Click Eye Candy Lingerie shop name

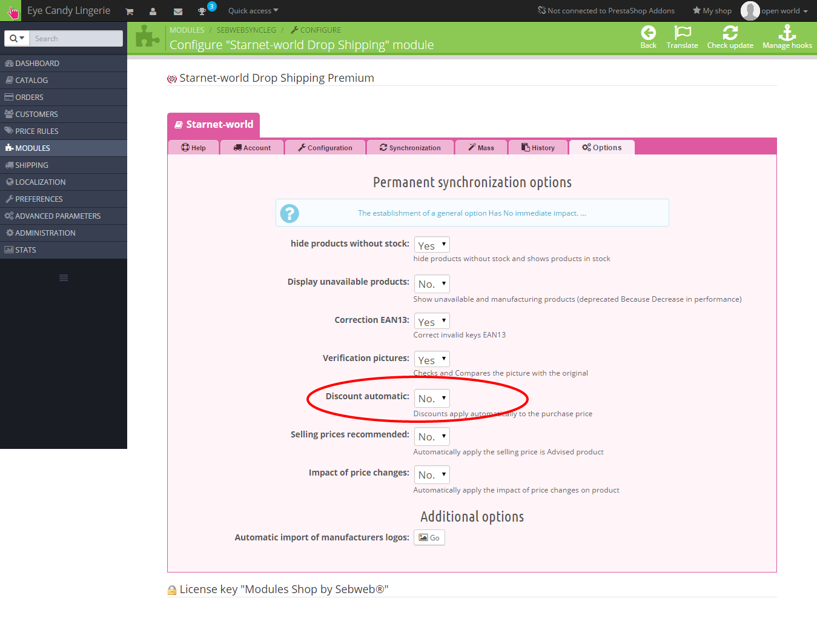point(68,10)
